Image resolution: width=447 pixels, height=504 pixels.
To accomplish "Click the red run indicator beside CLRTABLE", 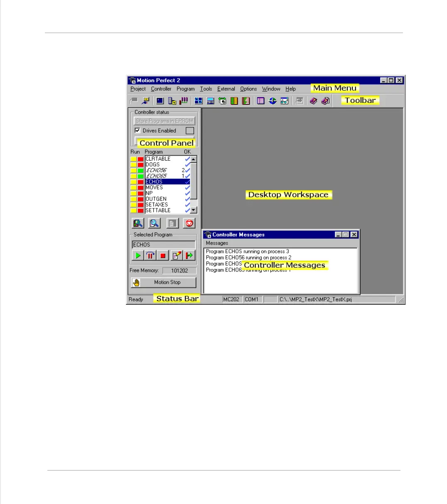I will (140, 159).
